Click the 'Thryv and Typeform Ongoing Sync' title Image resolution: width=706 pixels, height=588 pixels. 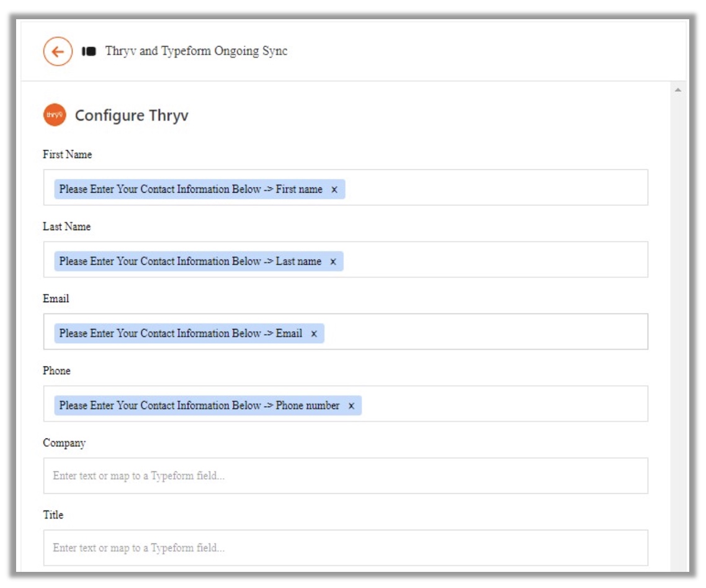(196, 51)
